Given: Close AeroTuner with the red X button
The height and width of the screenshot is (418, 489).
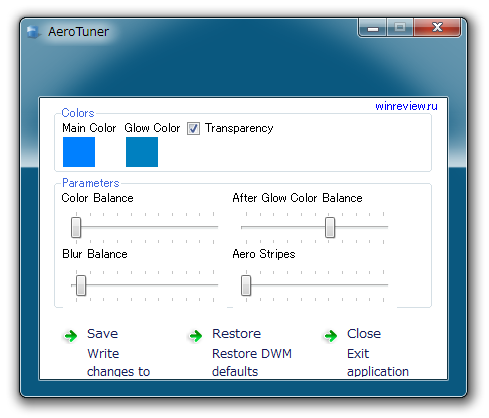Looking at the screenshot, I should coord(437,28).
